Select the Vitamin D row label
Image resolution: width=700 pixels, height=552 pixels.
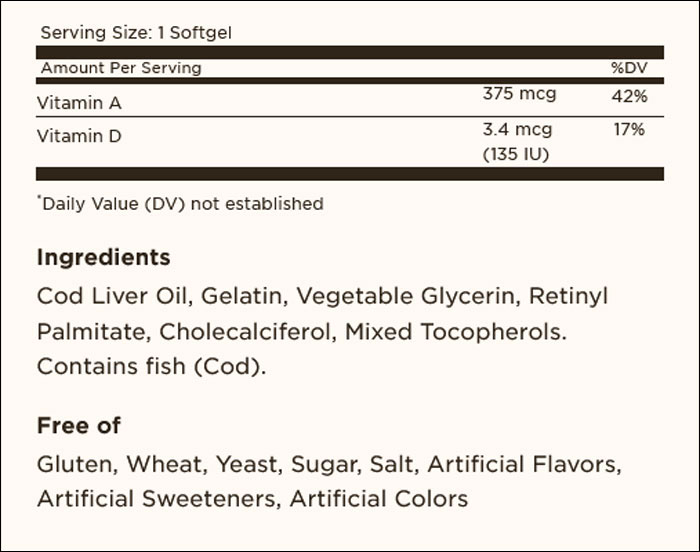coord(79,136)
